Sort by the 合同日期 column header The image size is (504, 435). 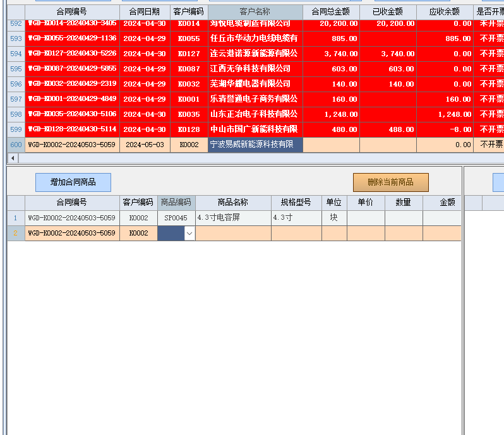(x=145, y=12)
